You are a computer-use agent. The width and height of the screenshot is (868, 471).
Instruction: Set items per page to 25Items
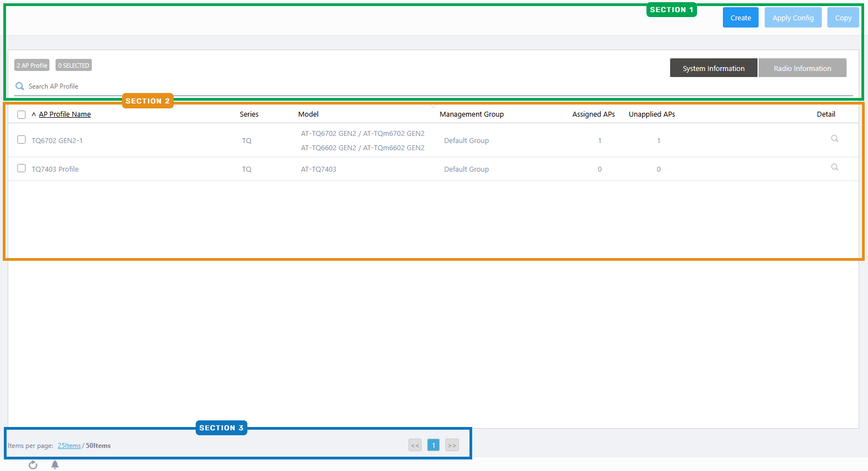(x=69, y=446)
